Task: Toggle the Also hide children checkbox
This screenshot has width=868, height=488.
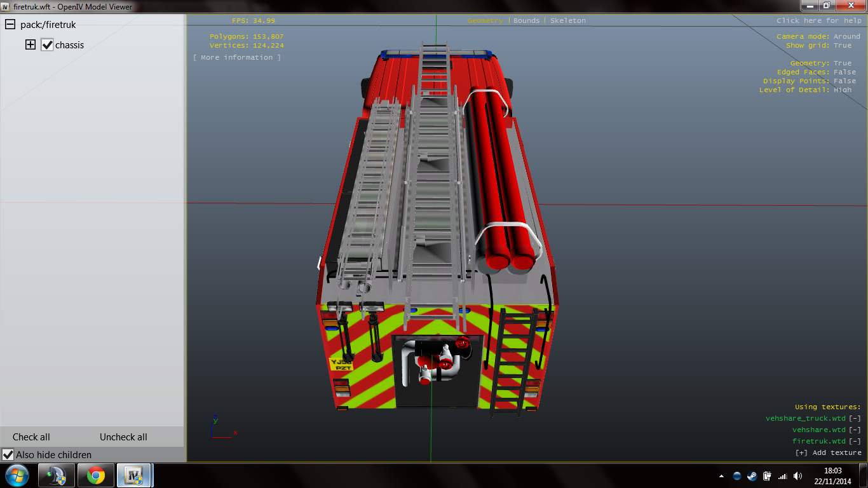Action: pos(8,455)
